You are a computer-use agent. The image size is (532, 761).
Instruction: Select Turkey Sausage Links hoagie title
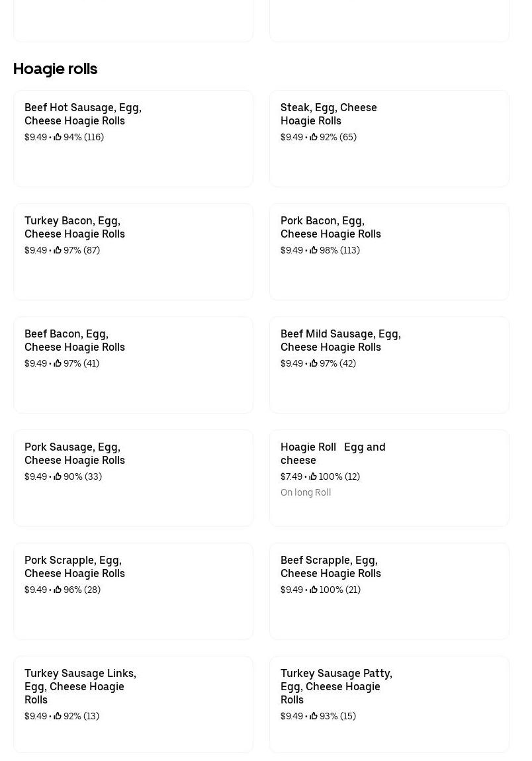click(x=80, y=686)
